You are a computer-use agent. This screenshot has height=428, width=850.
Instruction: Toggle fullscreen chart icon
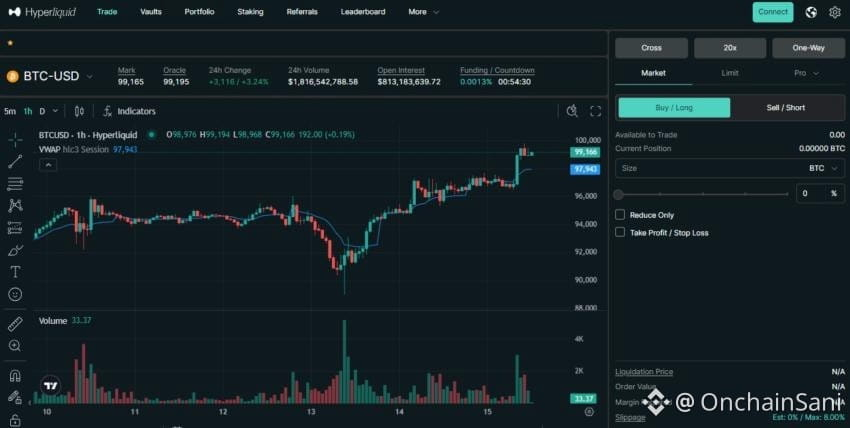point(595,111)
